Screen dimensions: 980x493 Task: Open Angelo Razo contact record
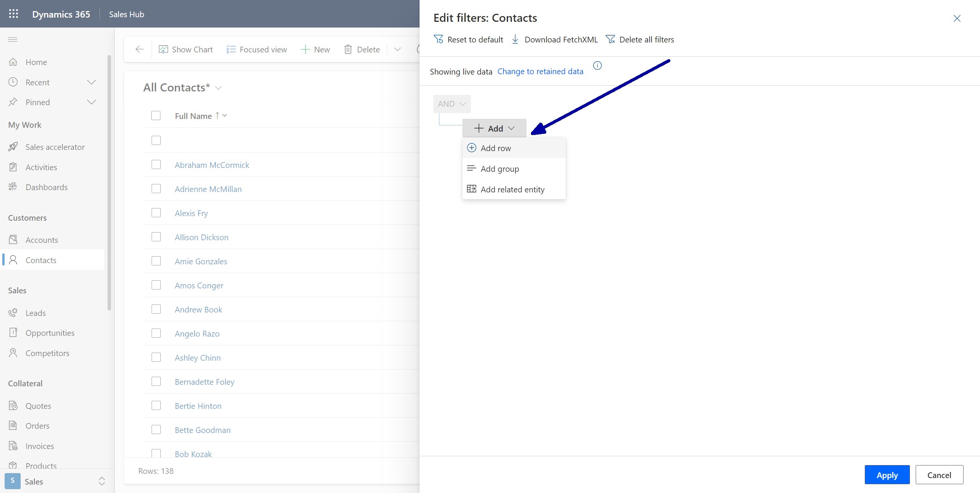(x=197, y=334)
